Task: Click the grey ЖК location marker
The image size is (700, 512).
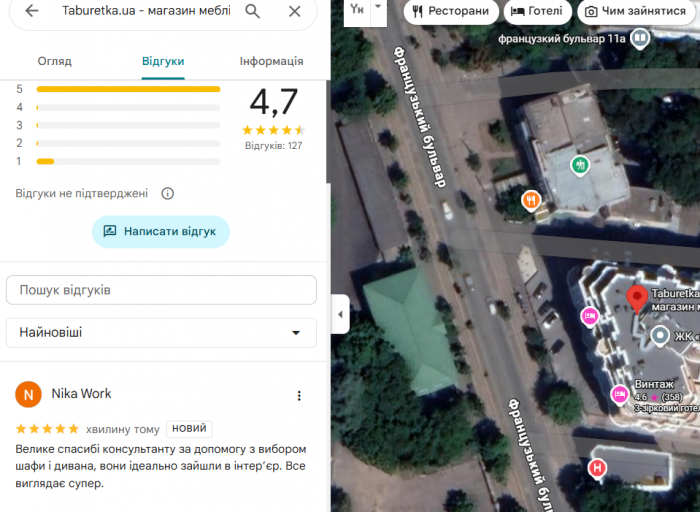Action: click(x=660, y=336)
